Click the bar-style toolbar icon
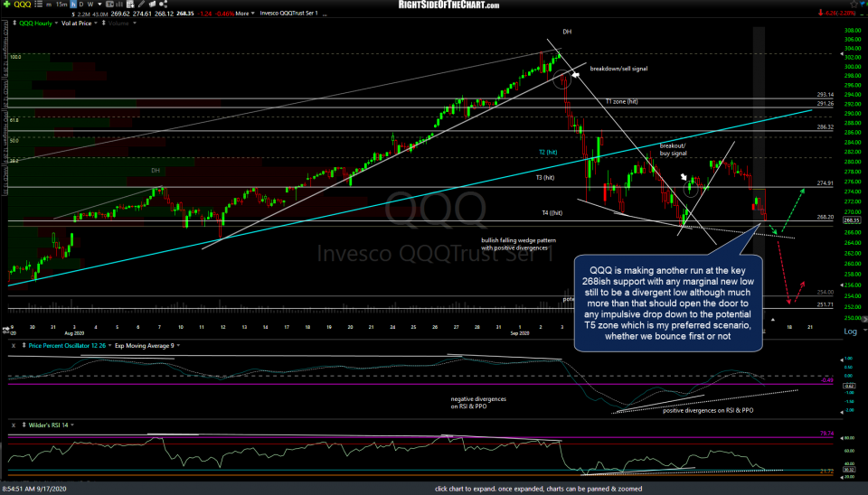 pos(119,5)
